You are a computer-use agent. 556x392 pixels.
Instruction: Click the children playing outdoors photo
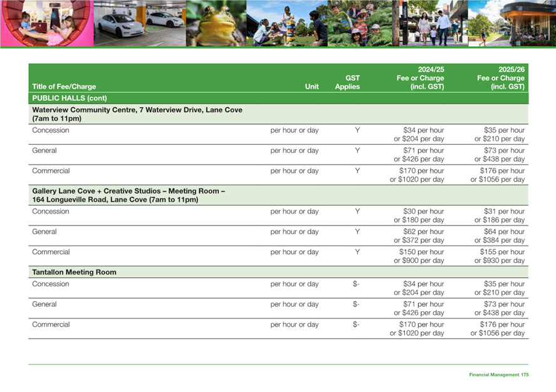point(287,23)
